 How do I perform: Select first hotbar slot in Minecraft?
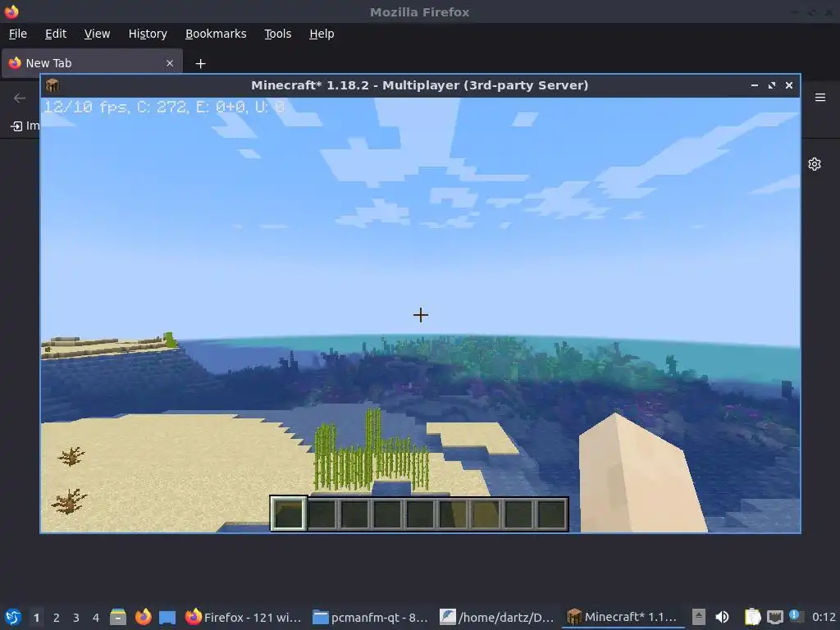(x=288, y=514)
